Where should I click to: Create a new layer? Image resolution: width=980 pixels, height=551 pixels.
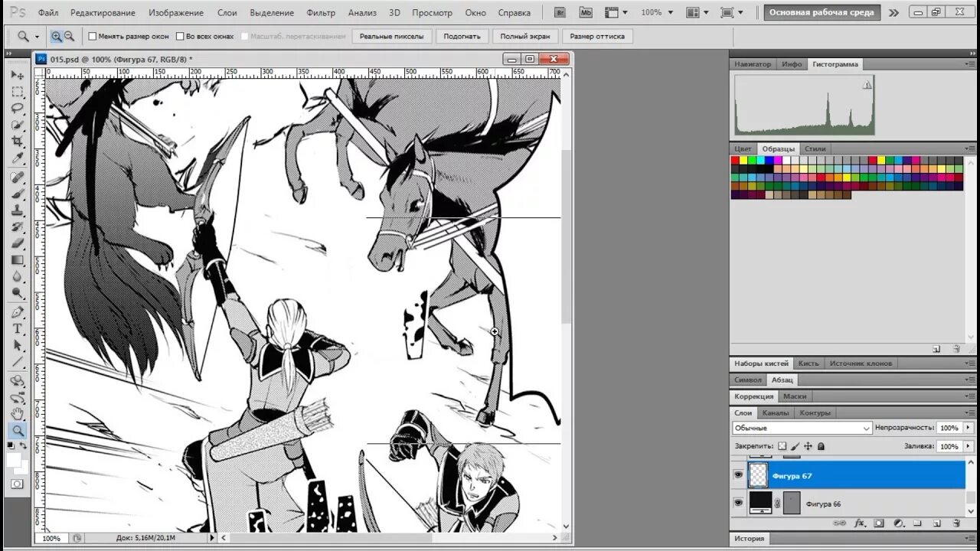pos(936,523)
